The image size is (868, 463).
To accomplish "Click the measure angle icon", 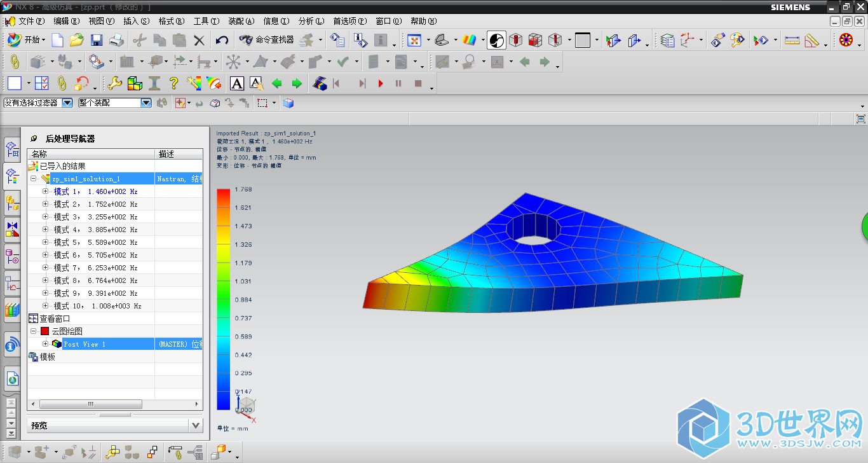I will [x=812, y=40].
